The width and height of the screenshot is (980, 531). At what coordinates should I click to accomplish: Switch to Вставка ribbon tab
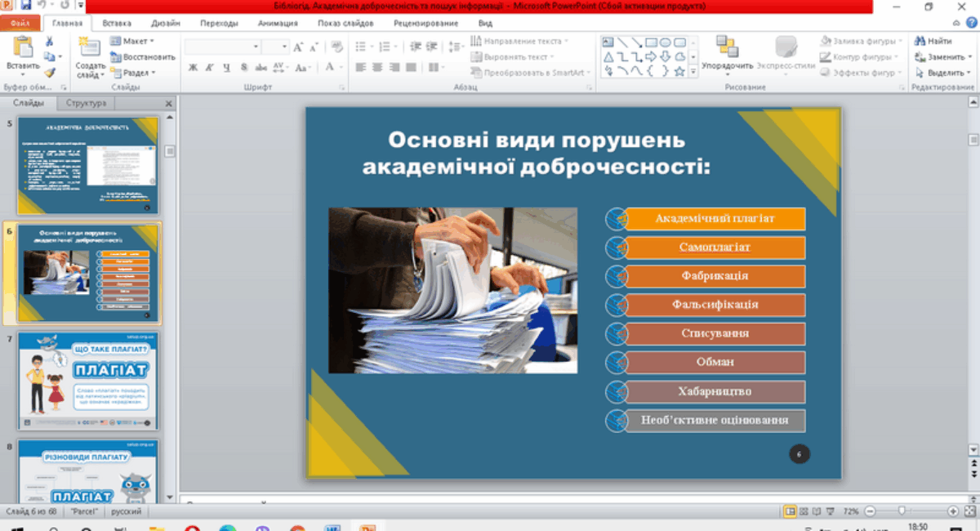(118, 24)
